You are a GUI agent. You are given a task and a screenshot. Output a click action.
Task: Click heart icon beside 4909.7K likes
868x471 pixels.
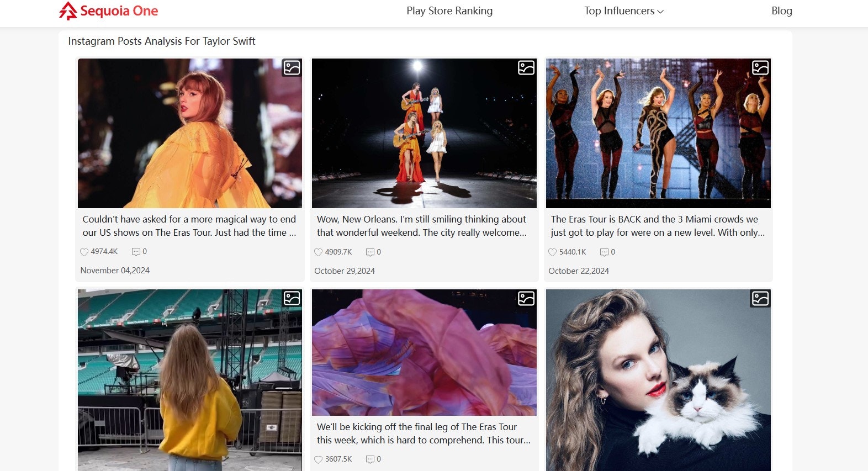coord(318,252)
